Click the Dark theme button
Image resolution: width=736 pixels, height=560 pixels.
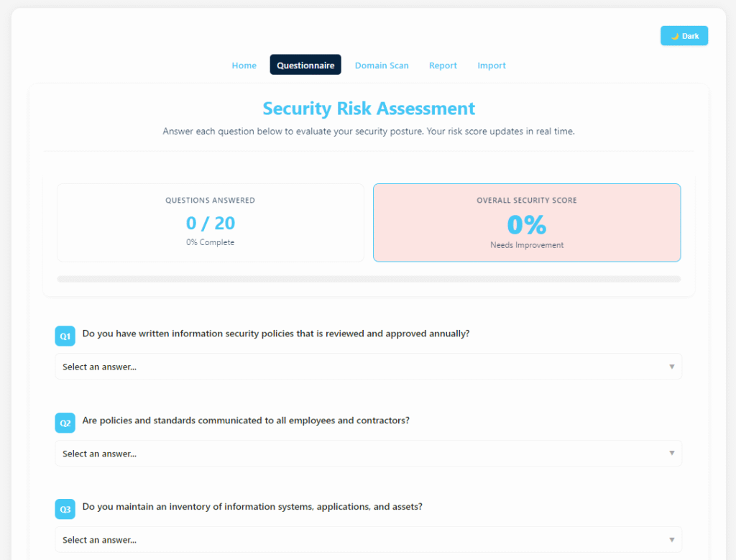(x=684, y=35)
